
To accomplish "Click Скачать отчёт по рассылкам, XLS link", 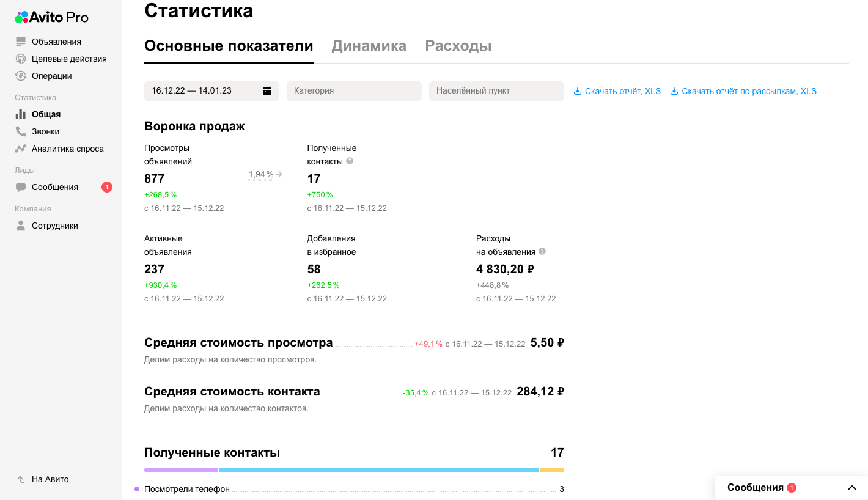I will tap(749, 91).
